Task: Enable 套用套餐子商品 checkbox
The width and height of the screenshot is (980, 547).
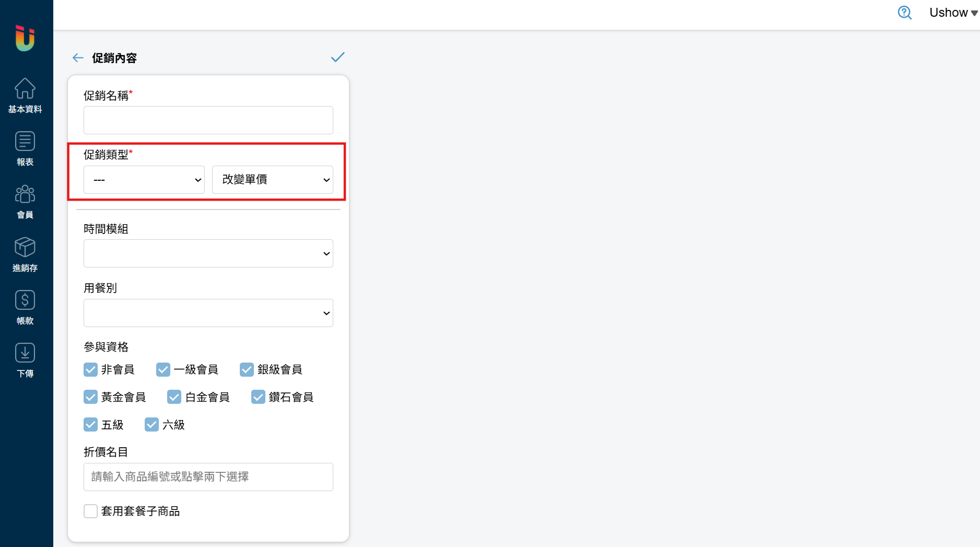Action: tap(90, 511)
